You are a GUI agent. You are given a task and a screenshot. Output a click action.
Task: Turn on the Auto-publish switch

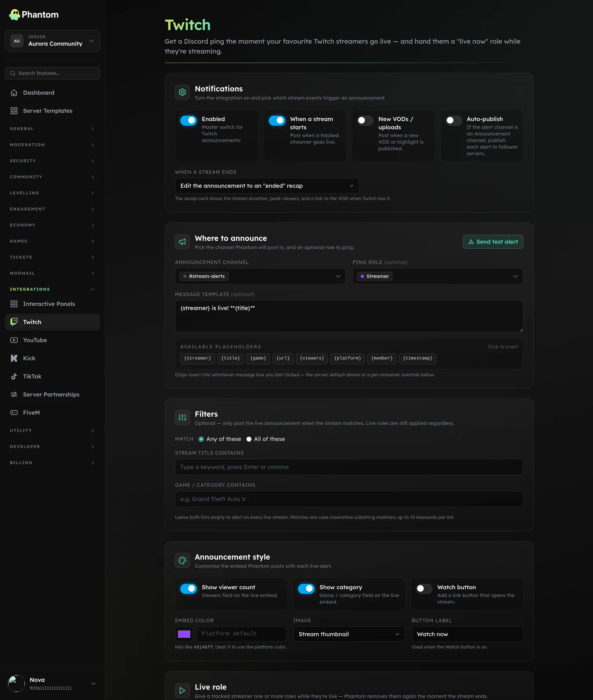[x=454, y=120]
